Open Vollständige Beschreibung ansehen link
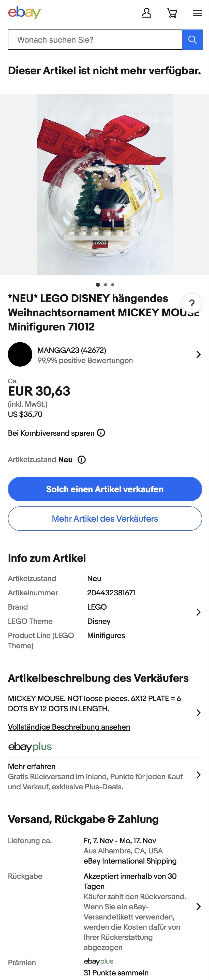209x980 pixels. pos(69,727)
